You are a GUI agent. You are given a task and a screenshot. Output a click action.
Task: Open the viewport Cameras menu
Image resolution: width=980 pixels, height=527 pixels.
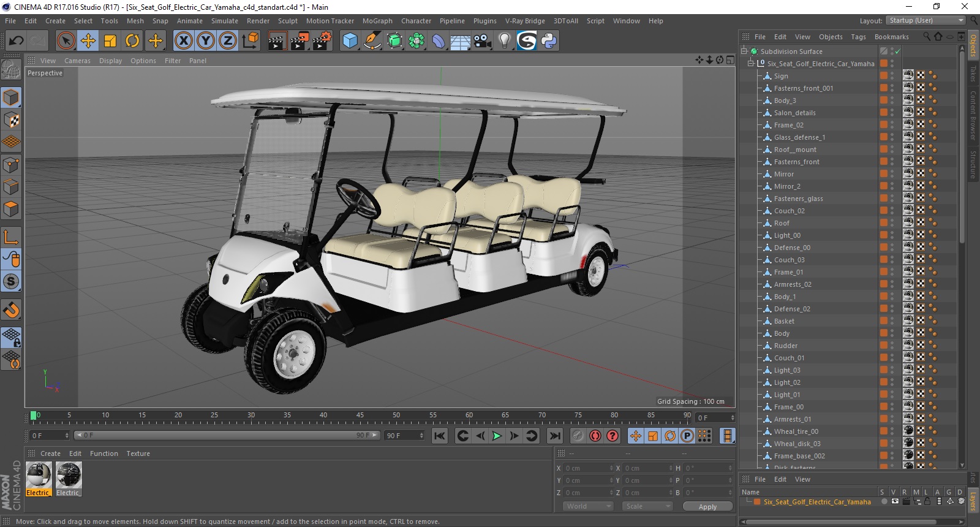click(77, 61)
